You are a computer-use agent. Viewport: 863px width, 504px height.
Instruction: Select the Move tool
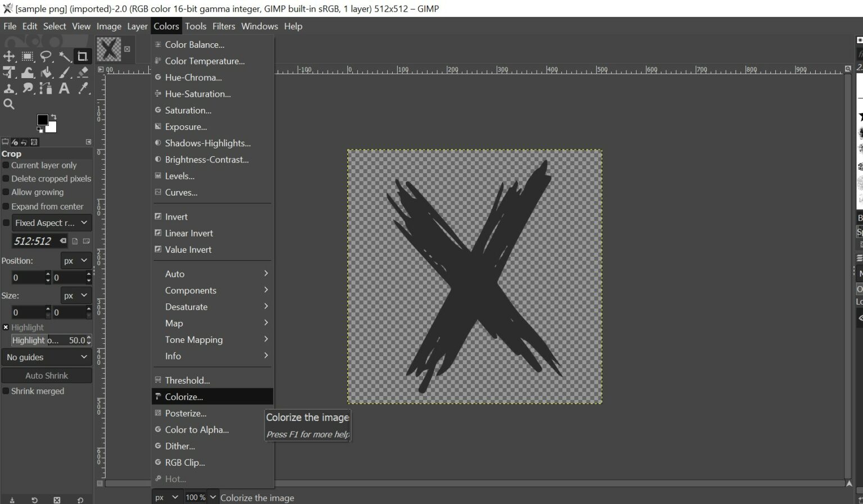click(x=8, y=56)
